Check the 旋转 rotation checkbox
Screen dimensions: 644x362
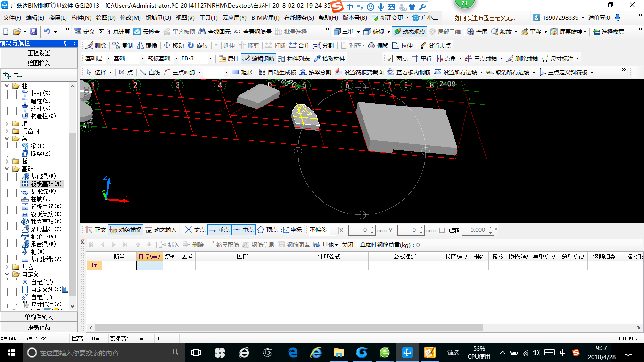(x=442, y=230)
